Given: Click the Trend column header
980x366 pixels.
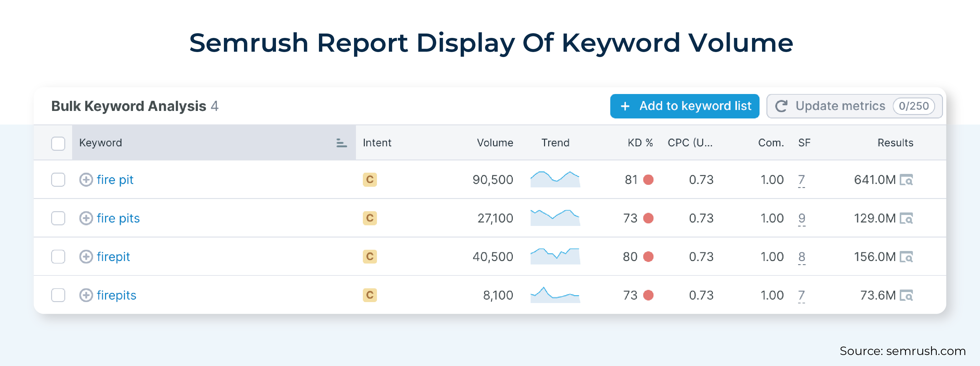Looking at the screenshot, I should pos(555,143).
